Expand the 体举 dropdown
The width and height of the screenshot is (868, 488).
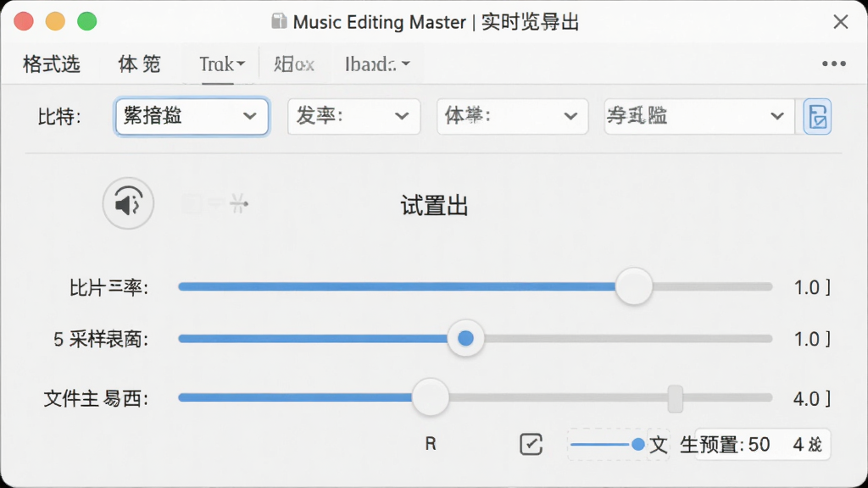point(512,116)
